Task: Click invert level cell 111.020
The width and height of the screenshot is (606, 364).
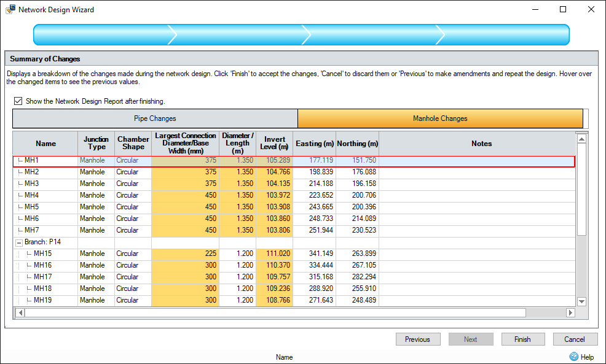Action: pyautogui.click(x=274, y=254)
